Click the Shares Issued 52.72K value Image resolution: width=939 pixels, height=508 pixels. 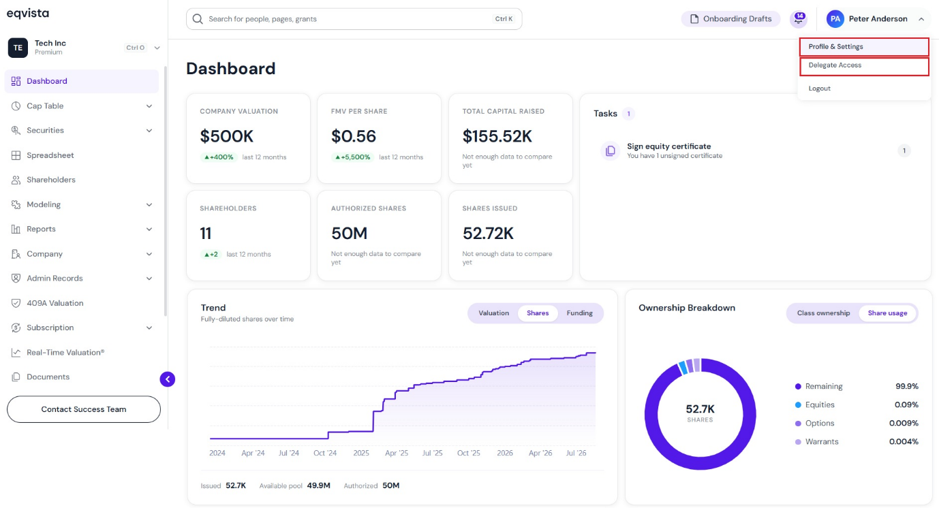coord(488,234)
